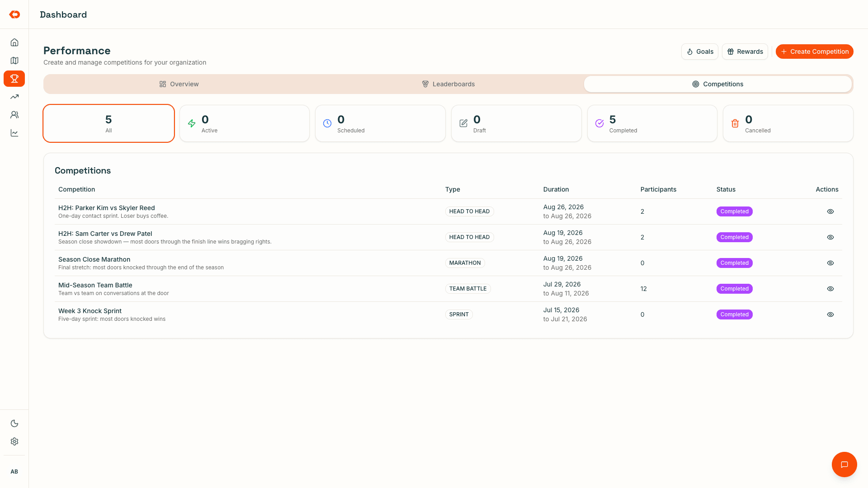
Task: Select the trophy Performance icon in sidebar
Action: pyautogui.click(x=14, y=79)
